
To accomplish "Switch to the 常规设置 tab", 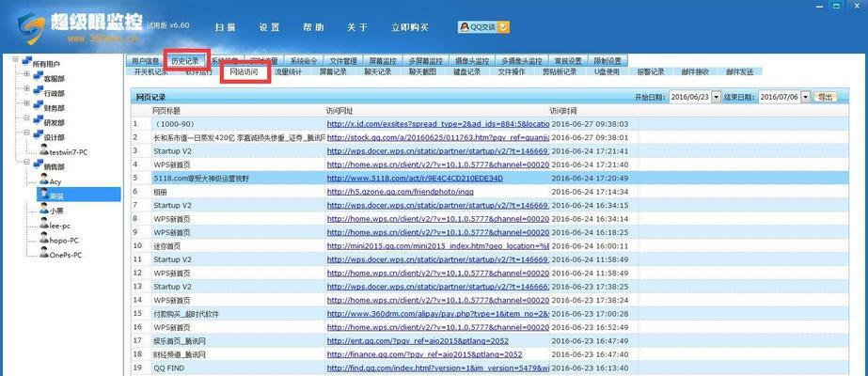I will point(568,61).
